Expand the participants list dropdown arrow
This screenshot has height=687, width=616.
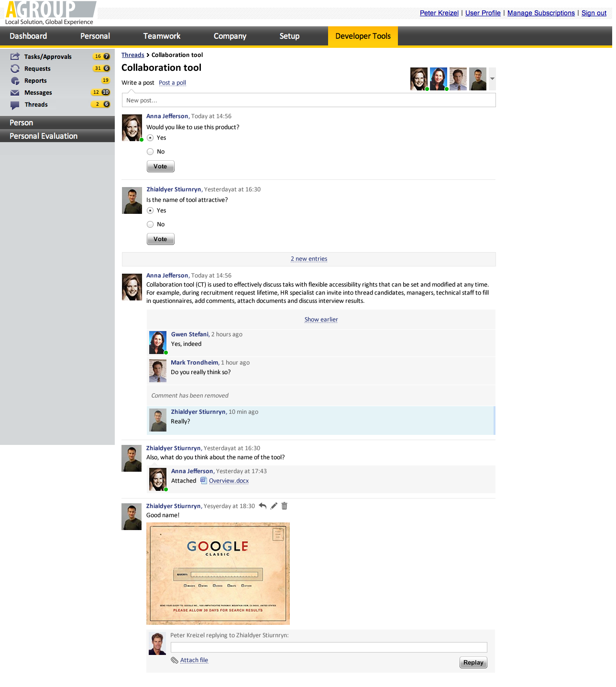(x=492, y=79)
